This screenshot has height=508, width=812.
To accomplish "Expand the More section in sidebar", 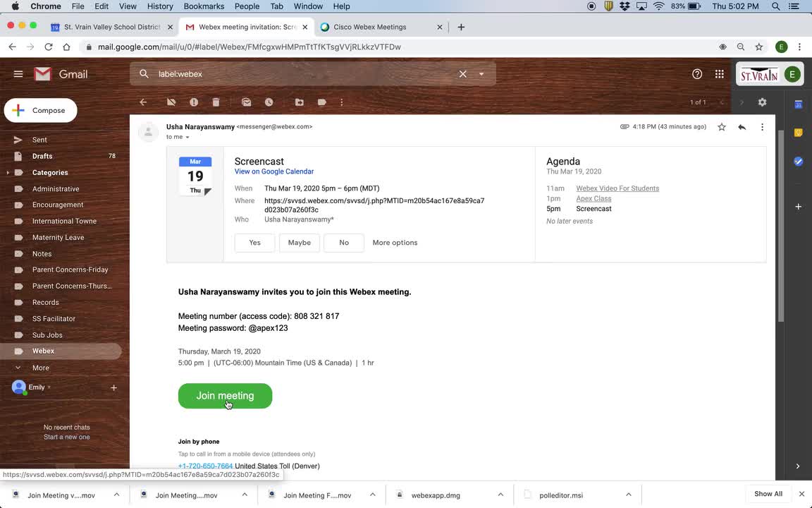I will (x=40, y=368).
